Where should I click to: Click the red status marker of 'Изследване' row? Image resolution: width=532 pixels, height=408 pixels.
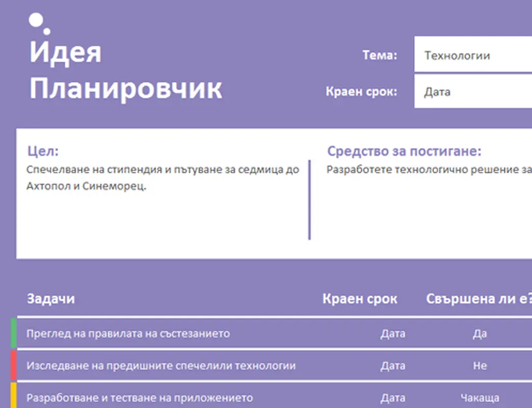pos(14,365)
